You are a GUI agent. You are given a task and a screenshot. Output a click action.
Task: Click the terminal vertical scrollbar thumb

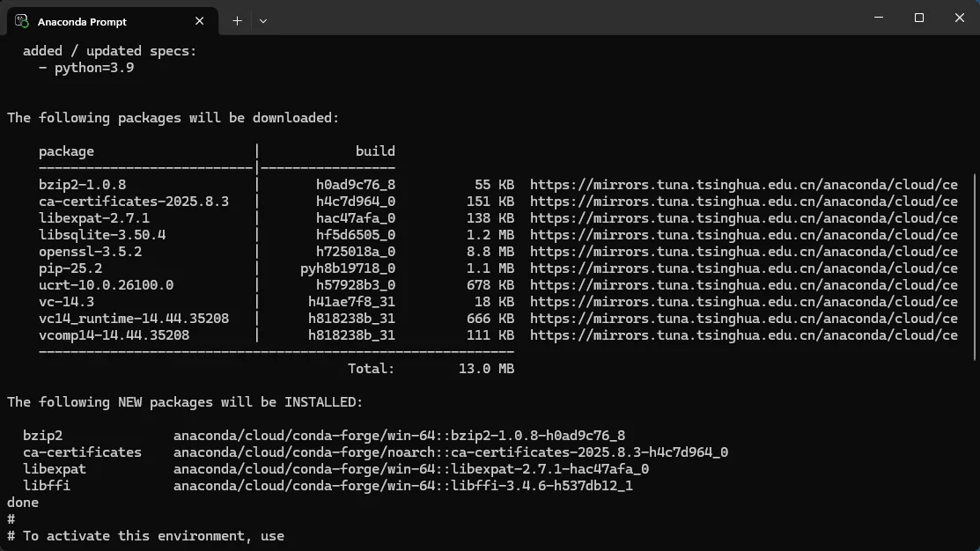click(973, 264)
